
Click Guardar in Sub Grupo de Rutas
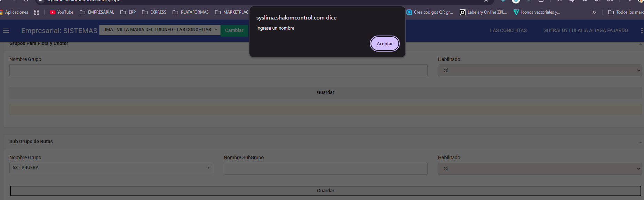pyautogui.click(x=325, y=191)
